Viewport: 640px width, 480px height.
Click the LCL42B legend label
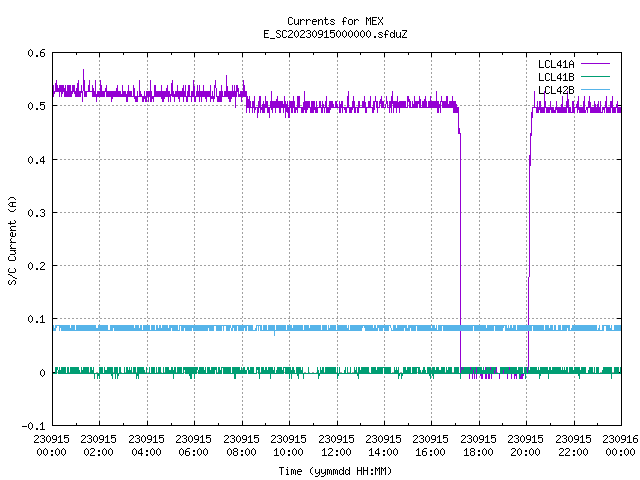coord(556,90)
